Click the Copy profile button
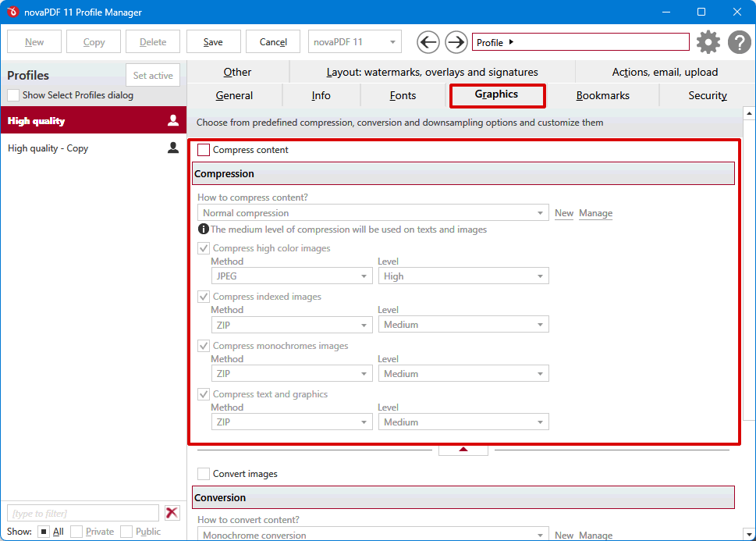Viewport: 756px width, 541px height. coord(94,42)
